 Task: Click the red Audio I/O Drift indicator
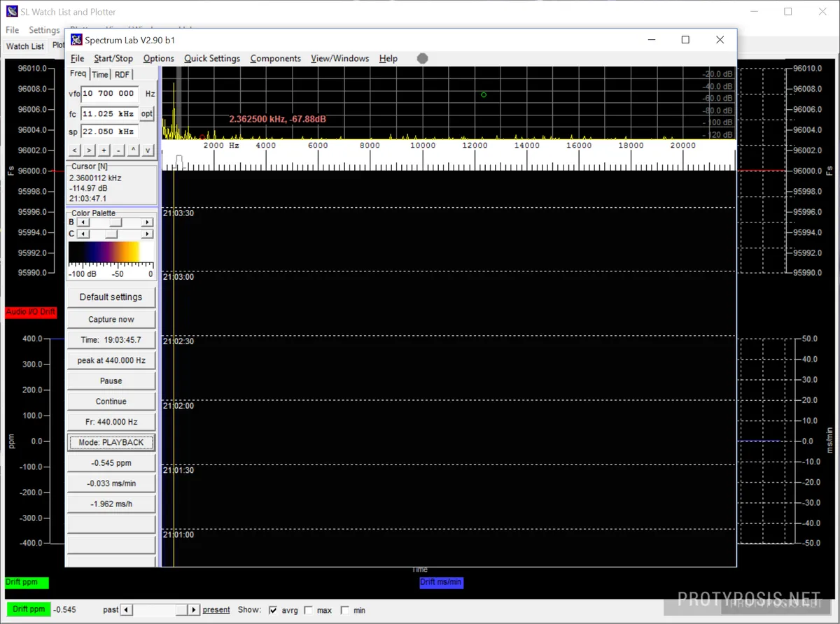click(x=30, y=312)
